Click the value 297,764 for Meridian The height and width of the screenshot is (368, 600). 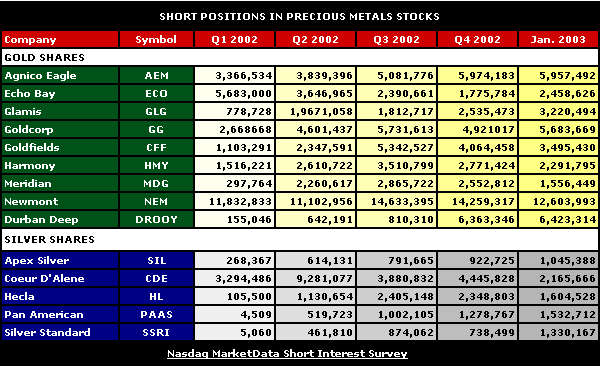click(249, 184)
